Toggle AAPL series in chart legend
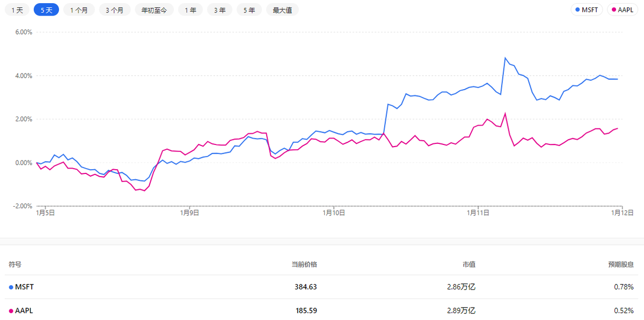Screen dimensions: 644x320 pos(622,10)
